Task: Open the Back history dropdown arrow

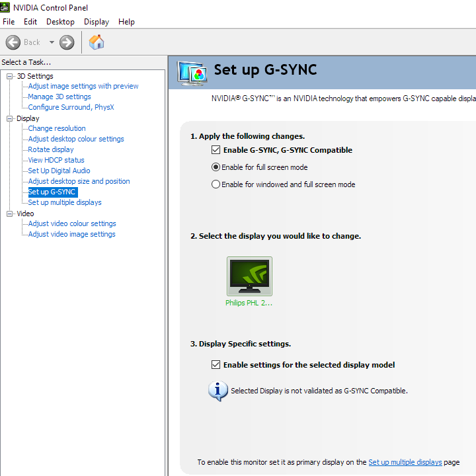Action: tap(52, 42)
